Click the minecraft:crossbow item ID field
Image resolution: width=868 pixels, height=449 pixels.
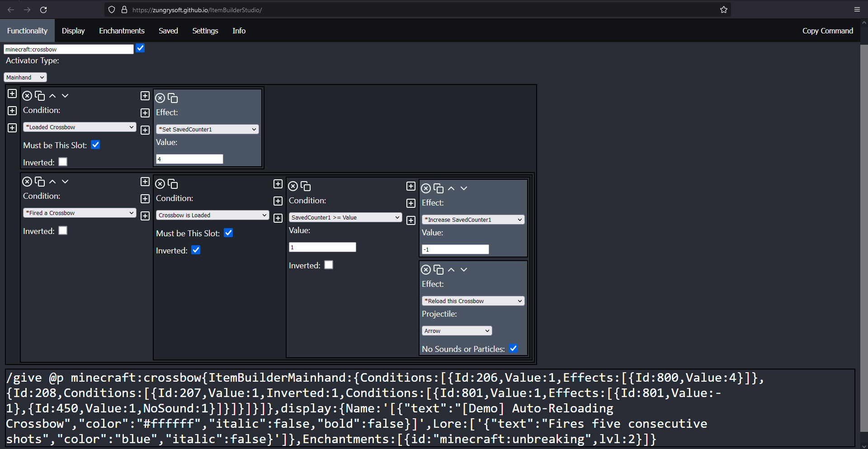(x=69, y=49)
